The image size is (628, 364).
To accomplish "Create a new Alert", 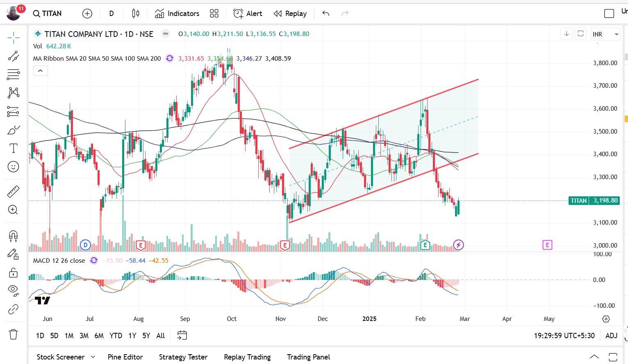I will click(x=248, y=14).
